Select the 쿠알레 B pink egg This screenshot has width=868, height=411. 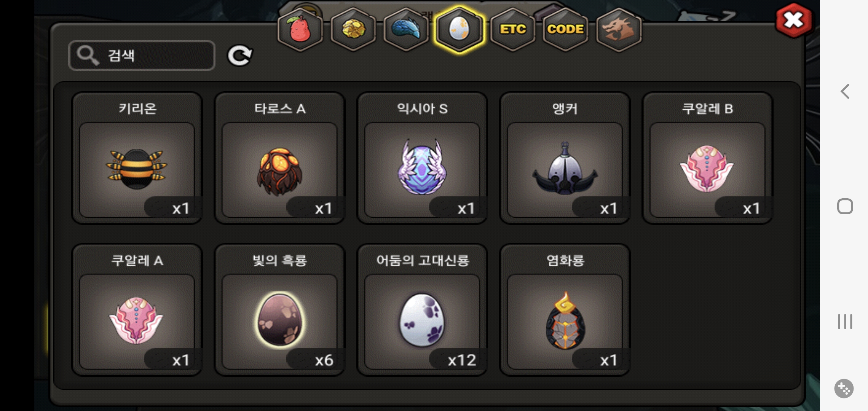tap(707, 158)
